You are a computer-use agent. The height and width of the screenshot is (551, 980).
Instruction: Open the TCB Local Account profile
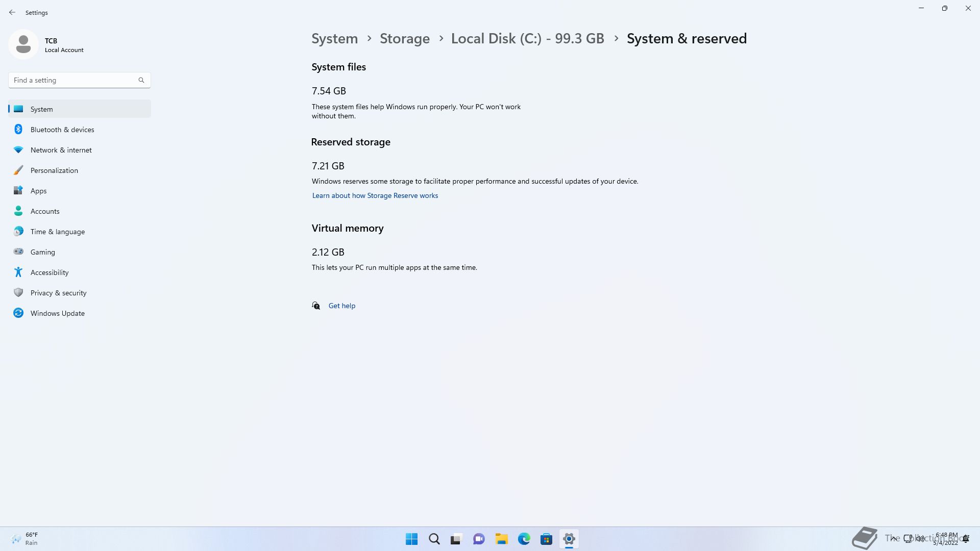(46, 45)
